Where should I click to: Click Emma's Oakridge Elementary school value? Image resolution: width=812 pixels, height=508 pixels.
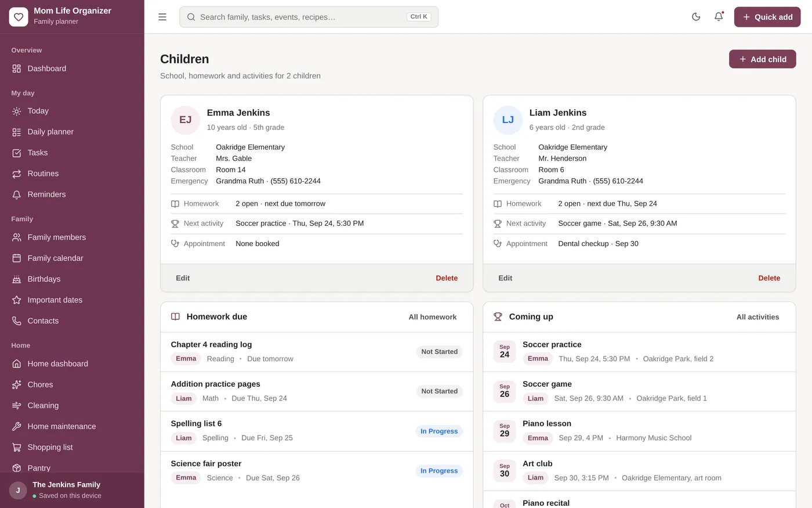250,147
